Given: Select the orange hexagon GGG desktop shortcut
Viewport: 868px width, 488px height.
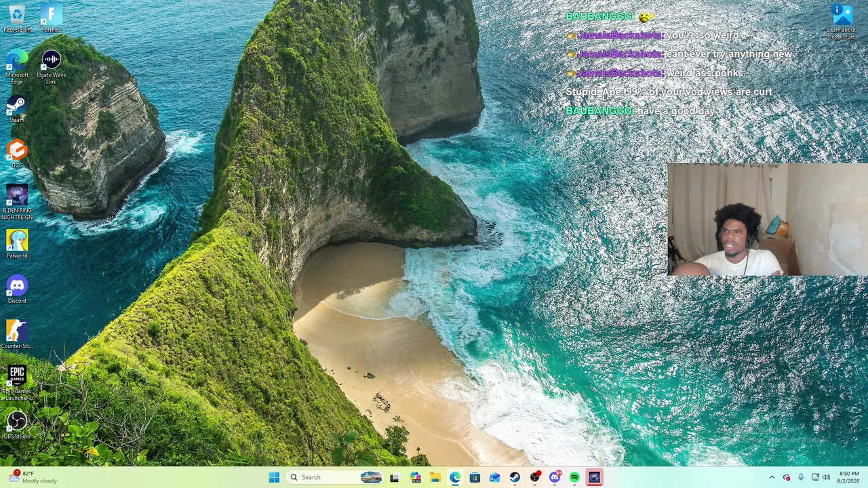Looking at the screenshot, I should (x=17, y=155).
